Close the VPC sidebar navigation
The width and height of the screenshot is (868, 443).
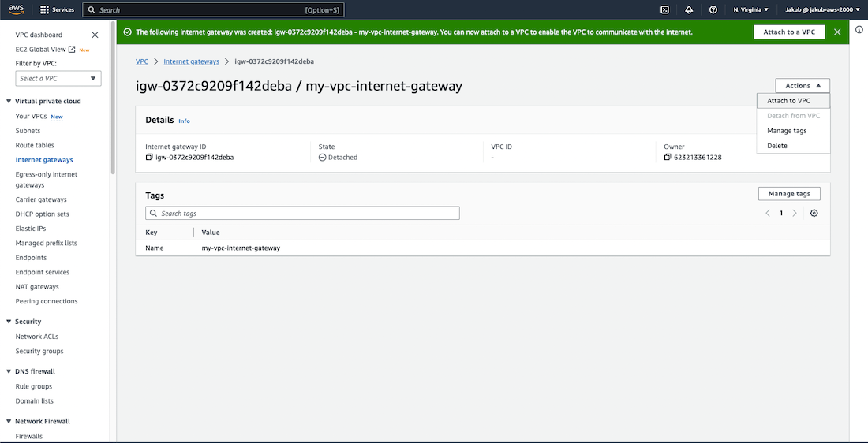[95, 35]
